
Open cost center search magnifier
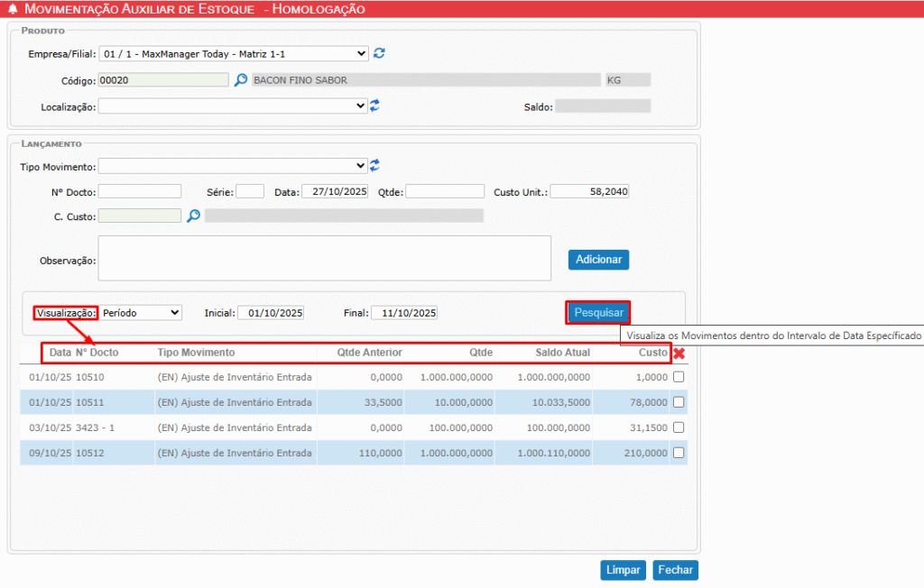pos(193,216)
